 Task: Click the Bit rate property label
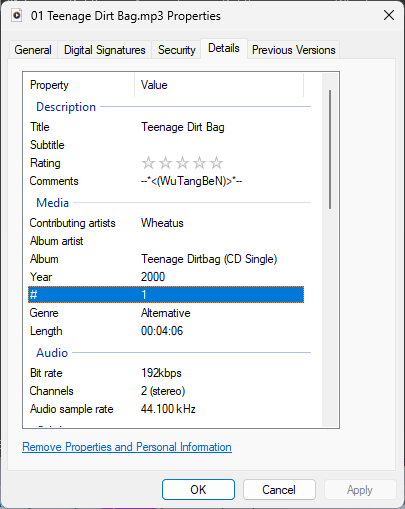point(46,373)
